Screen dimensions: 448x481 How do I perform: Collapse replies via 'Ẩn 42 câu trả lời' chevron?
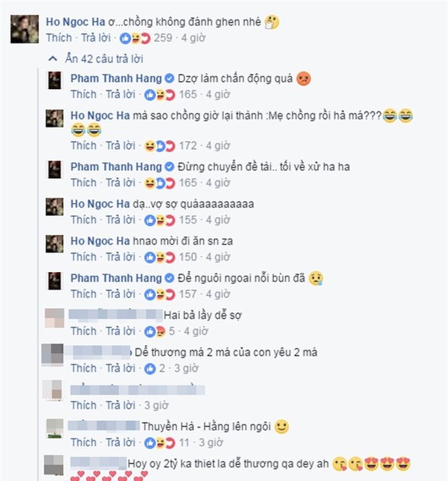click(53, 59)
